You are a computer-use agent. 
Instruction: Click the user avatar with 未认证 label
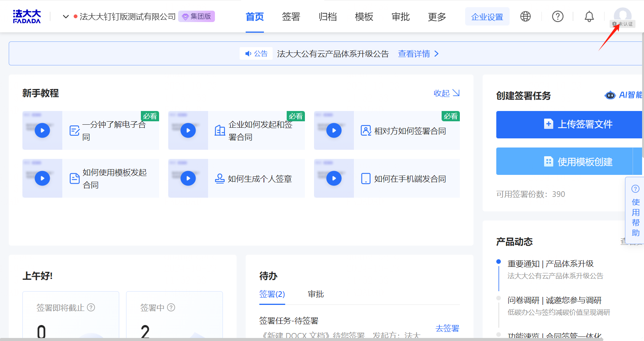point(623,17)
